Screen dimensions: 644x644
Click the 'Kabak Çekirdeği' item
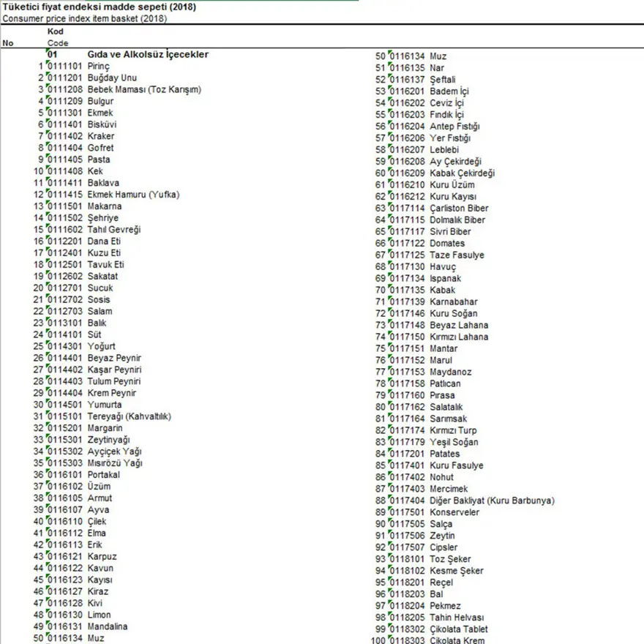[x=462, y=173]
